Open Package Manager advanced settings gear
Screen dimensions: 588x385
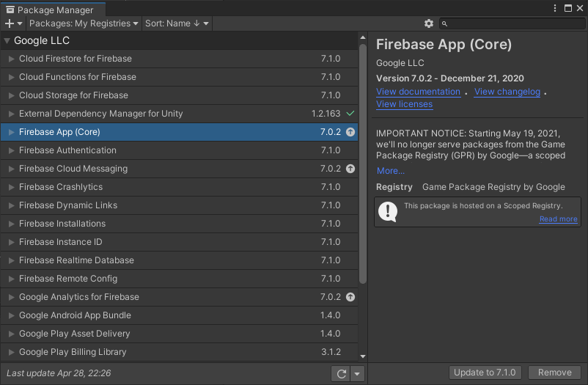tap(429, 23)
